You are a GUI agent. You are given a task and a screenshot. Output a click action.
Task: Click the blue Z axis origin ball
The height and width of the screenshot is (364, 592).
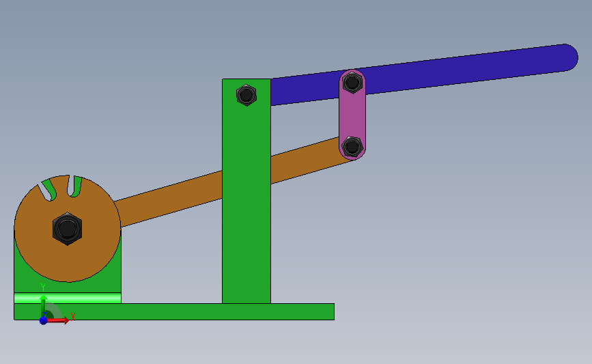pyautogui.click(x=43, y=320)
